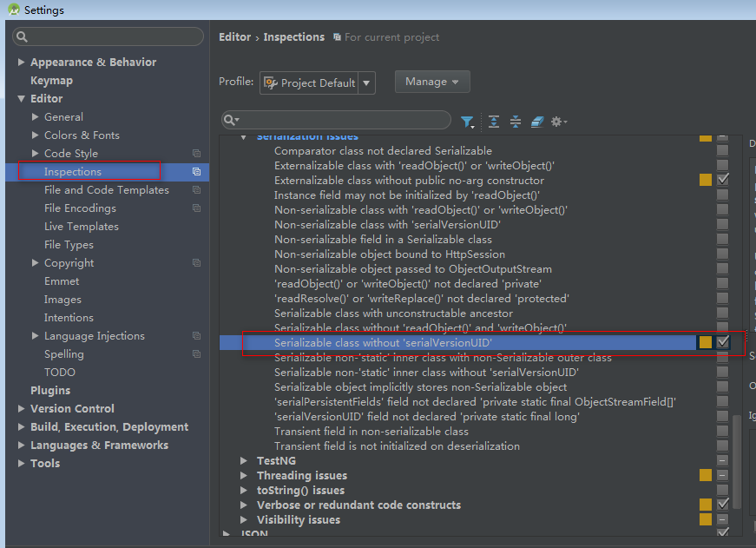Expand Colors & Fonts subsection arrow
Screen dimensions: 756x548
[x=35, y=135]
